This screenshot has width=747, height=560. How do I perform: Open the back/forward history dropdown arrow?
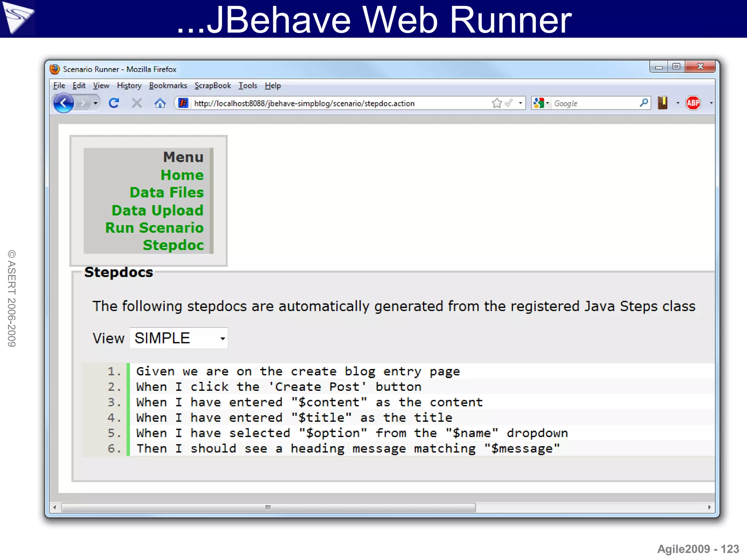96,104
